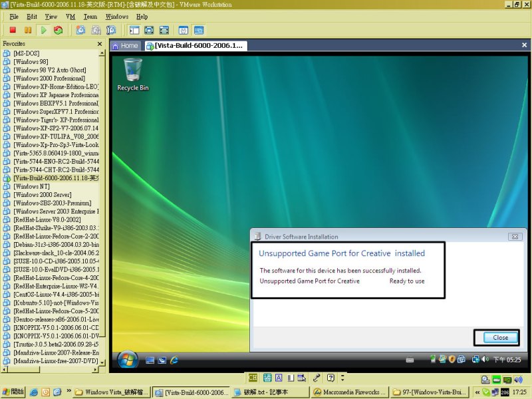Image resolution: width=532 pixels, height=399 pixels.
Task: Click the Vista tray volume speaker icon
Action: coord(485,359)
